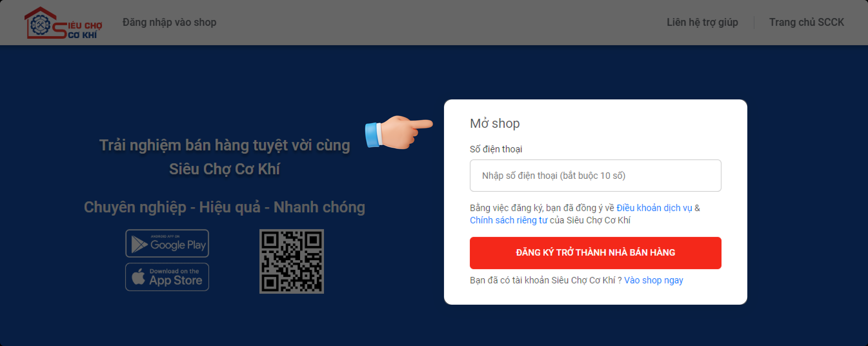Click the Play triangle on Google Play badge

pos(139,244)
